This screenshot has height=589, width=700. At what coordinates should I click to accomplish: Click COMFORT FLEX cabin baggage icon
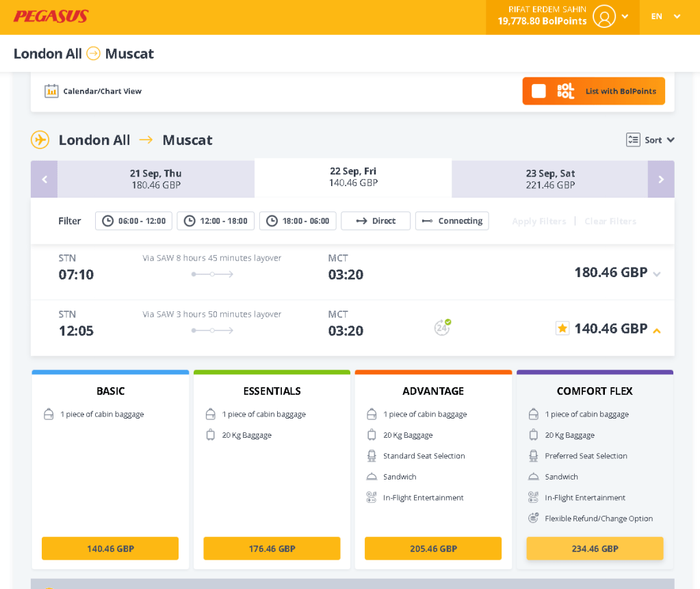tap(534, 414)
